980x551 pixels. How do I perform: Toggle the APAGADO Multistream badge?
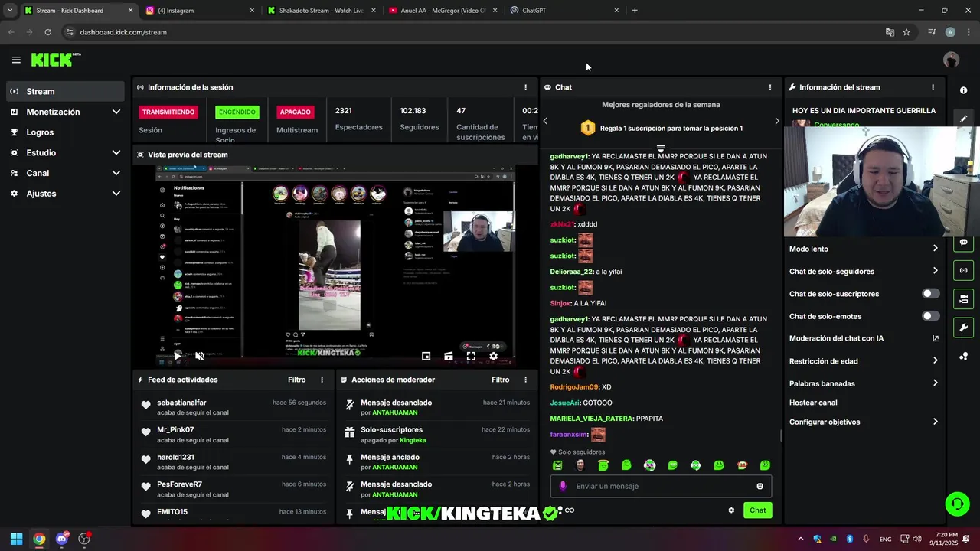(x=295, y=112)
